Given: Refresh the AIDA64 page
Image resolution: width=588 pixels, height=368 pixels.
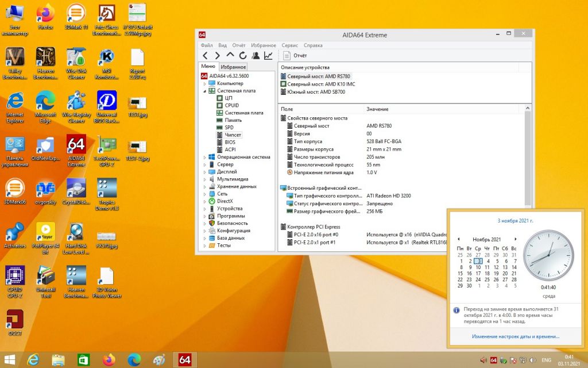Looking at the screenshot, I should click(243, 56).
